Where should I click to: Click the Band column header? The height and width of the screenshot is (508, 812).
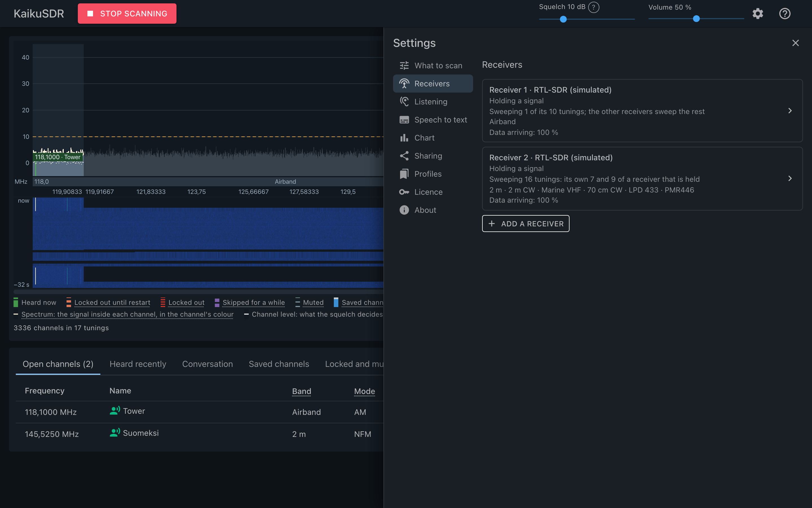point(301,391)
